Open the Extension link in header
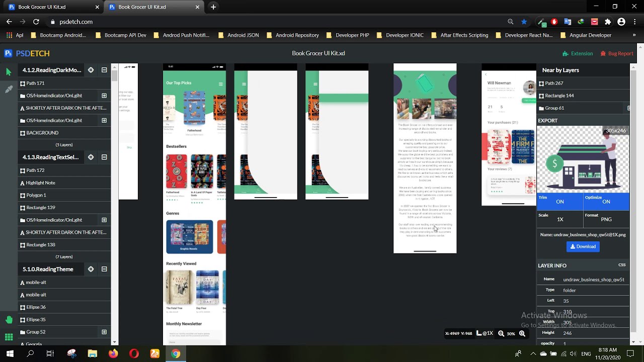Screen dimensions: 644x362 point(578,53)
